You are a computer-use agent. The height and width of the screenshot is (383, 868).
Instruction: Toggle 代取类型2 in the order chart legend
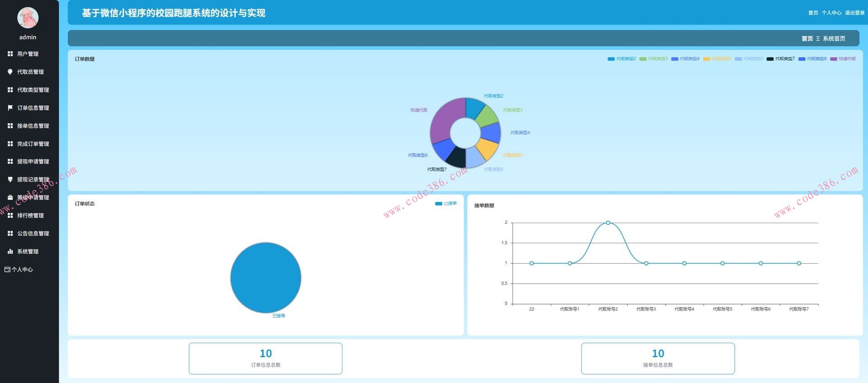[x=622, y=59]
